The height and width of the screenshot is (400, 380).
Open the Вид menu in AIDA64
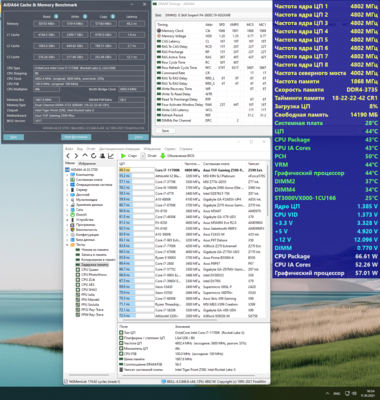(x=80, y=149)
